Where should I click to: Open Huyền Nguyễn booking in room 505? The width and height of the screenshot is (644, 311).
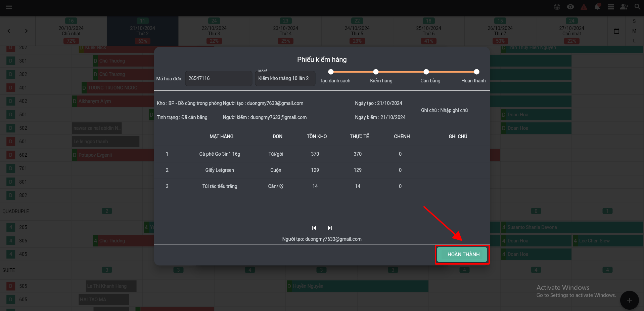point(358,286)
